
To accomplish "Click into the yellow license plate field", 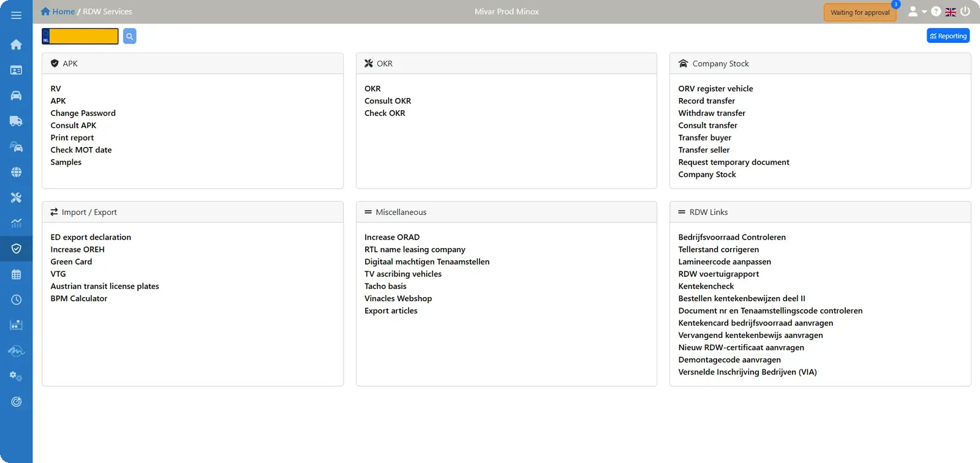I will coord(80,36).
